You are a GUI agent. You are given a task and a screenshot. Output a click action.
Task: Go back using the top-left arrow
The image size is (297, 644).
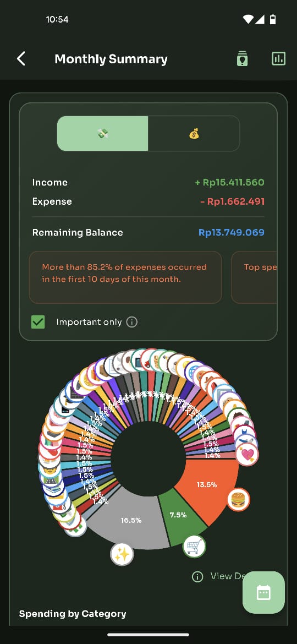tap(21, 59)
